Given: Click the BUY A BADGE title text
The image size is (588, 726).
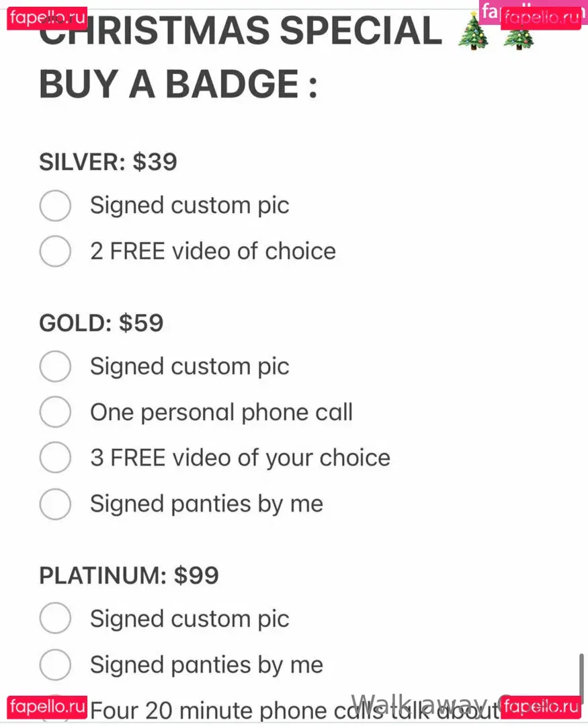Looking at the screenshot, I should pos(178,85).
